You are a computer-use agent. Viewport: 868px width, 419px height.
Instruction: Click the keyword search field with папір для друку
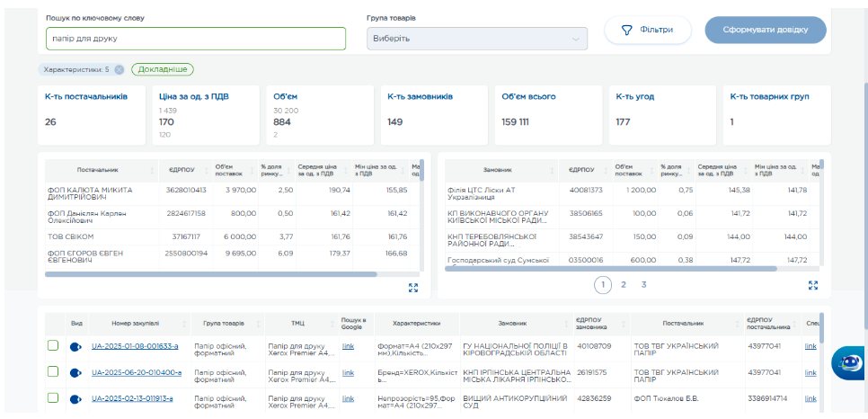tap(195, 39)
